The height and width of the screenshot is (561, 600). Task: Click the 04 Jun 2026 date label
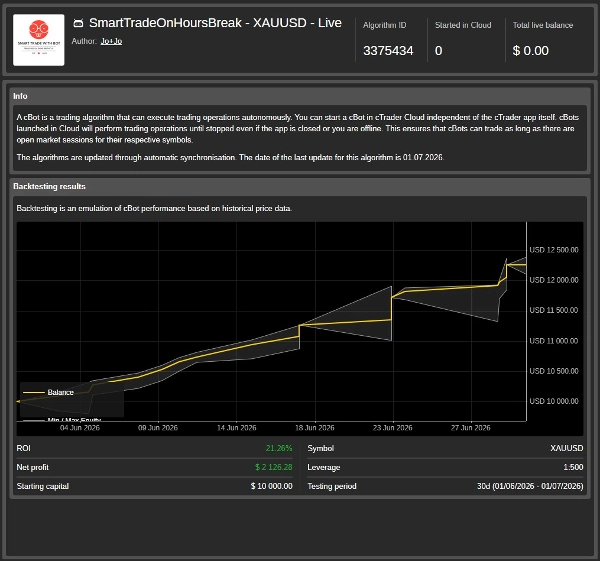[x=80, y=428]
